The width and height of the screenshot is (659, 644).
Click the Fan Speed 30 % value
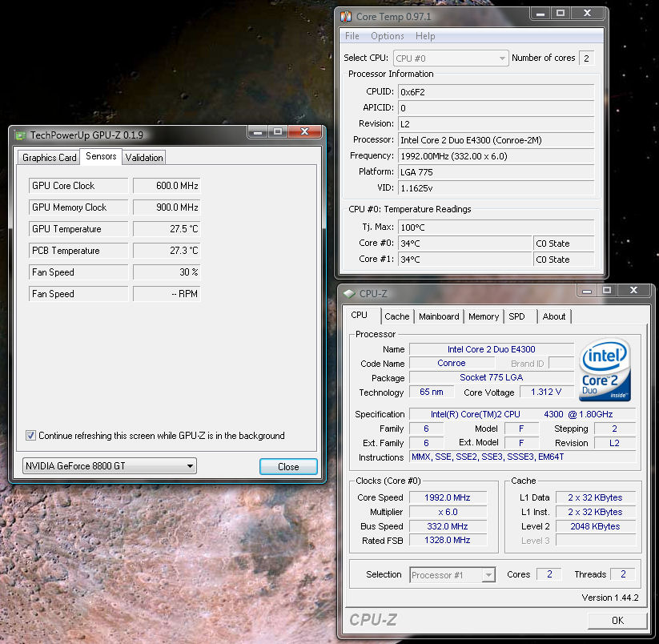167,272
